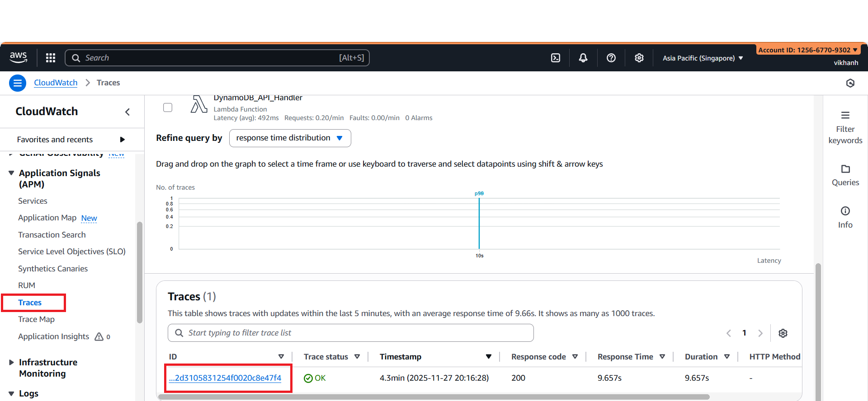The height and width of the screenshot is (401, 868).
Task: Toggle the blue navigation hamburger button
Action: 18,83
